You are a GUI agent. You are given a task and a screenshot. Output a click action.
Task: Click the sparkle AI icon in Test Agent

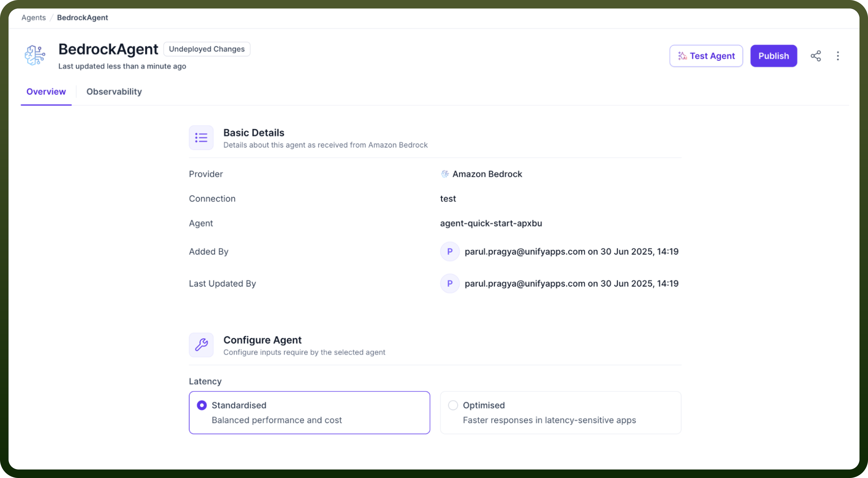[682, 56]
